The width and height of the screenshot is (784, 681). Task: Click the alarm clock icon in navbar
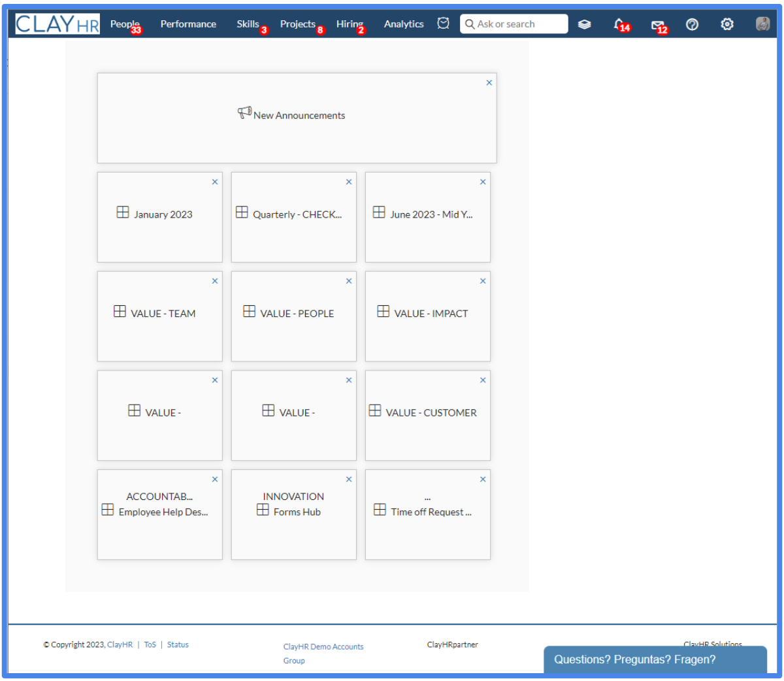[443, 24]
